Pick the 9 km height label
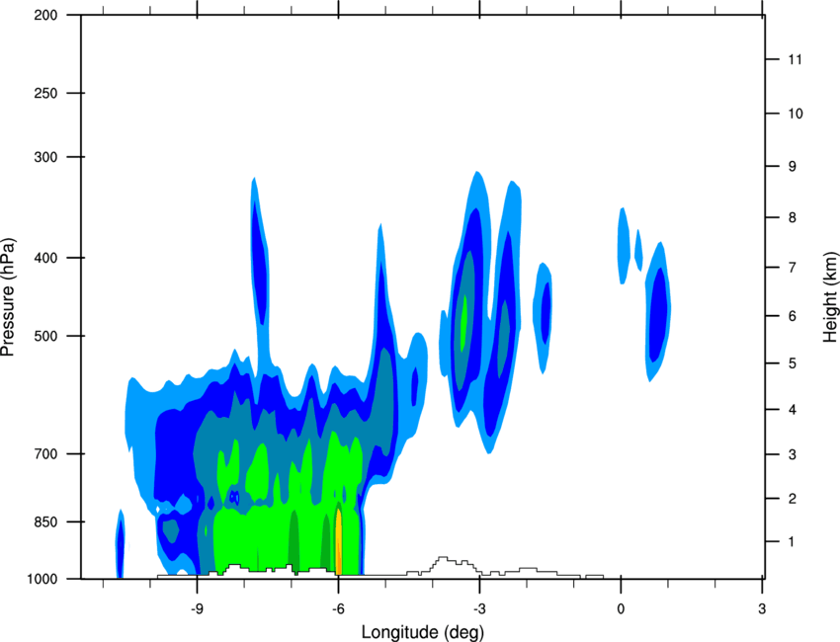The height and width of the screenshot is (642, 840). point(793,167)
